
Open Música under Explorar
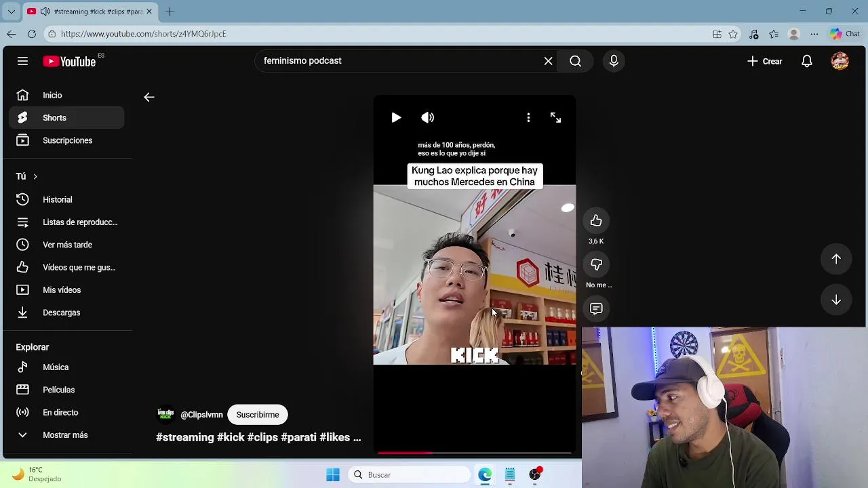pos(66,367)
